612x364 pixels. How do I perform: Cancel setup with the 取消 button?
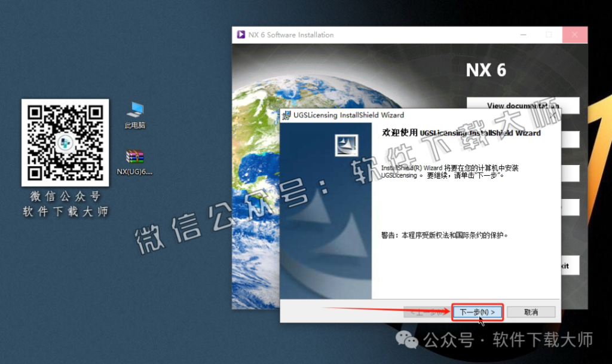(x=531, y=311)
